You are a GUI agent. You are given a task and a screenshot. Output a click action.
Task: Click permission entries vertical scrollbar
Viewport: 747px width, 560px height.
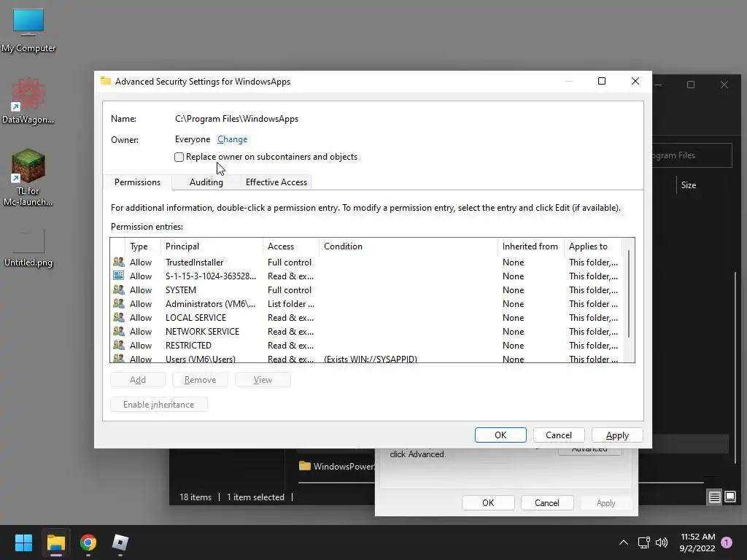[629, 294]
